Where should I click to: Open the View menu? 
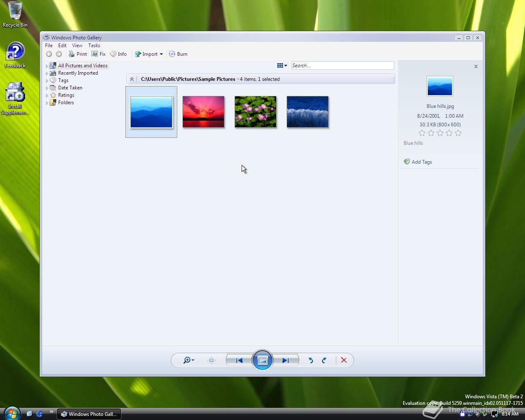[77, 46]
